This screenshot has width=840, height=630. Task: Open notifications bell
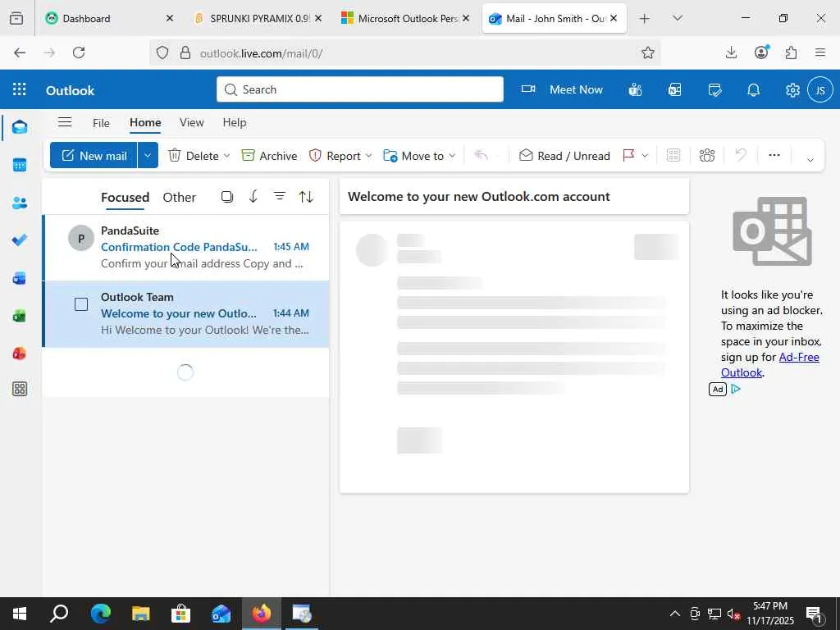tap(754, 89)
